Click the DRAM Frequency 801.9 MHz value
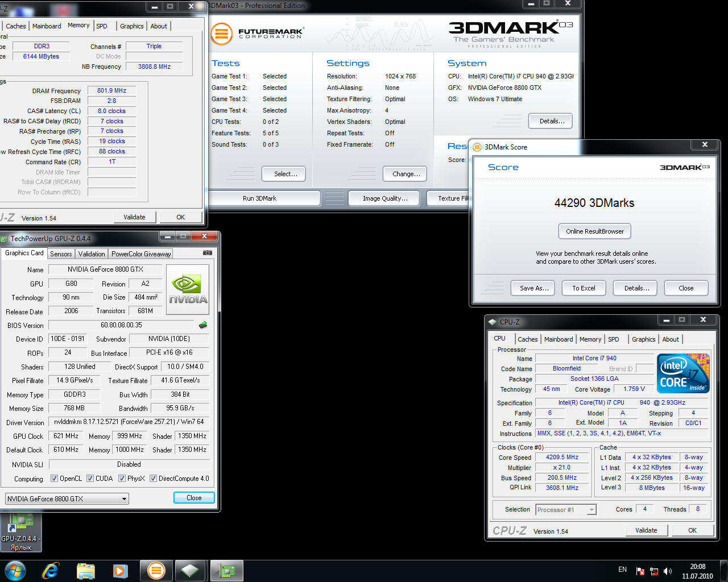Viewport: 728px width, 582px height. [x=111, y=90]
